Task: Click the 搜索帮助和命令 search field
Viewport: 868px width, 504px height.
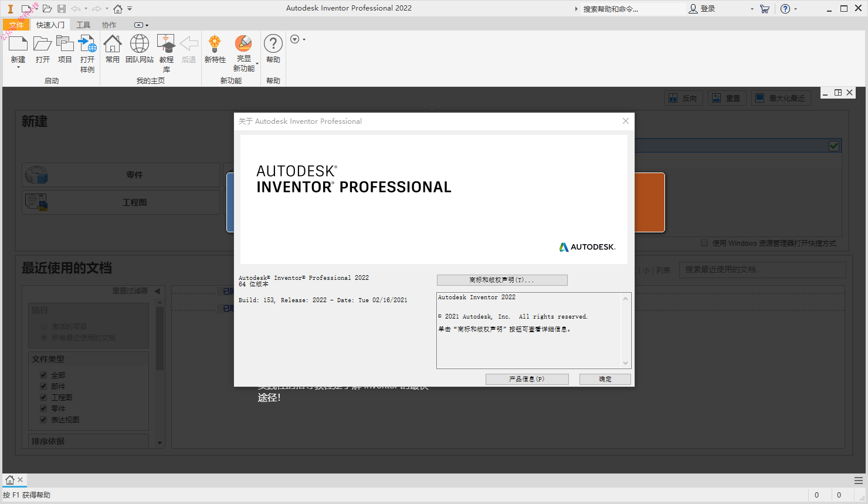Action: click(632, 9)
